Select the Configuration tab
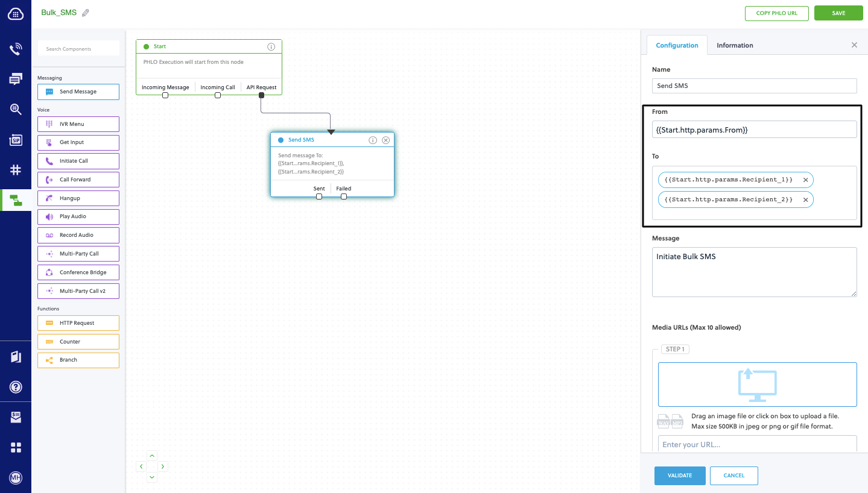The height and width of the screenshot is (493, 868). pyautogui.click(x=676, y=45)
